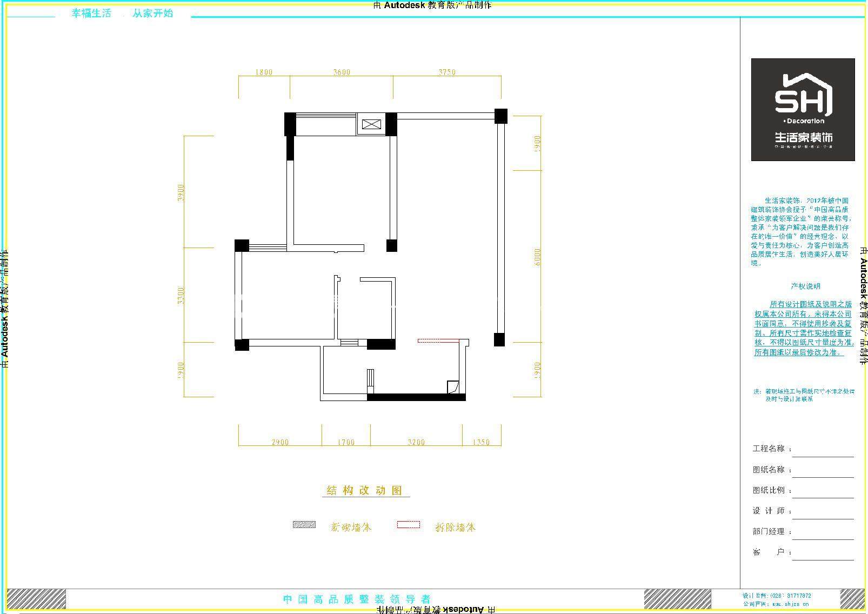Click the 图纸名称 blank field line

pos(823,473)
